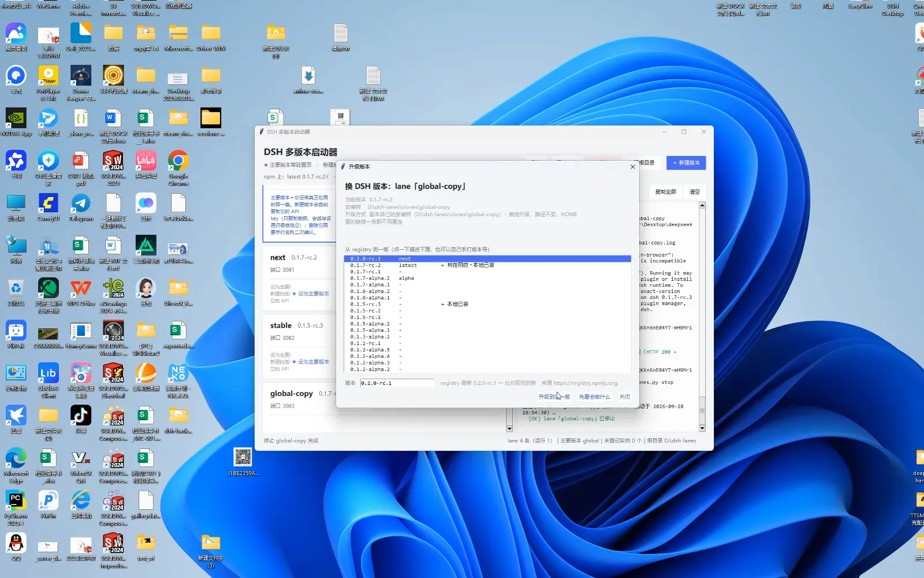The height and width of the screenshot is (578, 924).
Task: Close the 升级版本 dialog with the X
Action: pyautogui.click(x=633, y=166)
